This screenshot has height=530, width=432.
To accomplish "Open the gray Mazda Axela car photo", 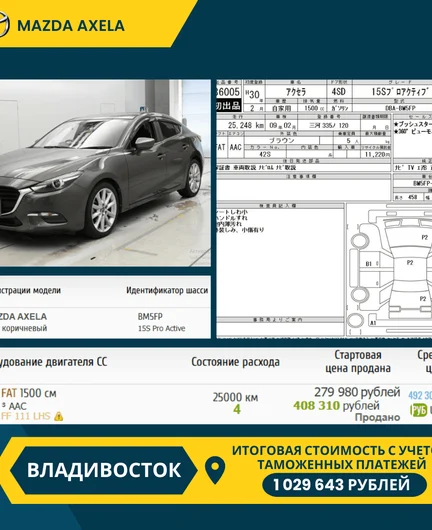I will [x=105, y=173].
